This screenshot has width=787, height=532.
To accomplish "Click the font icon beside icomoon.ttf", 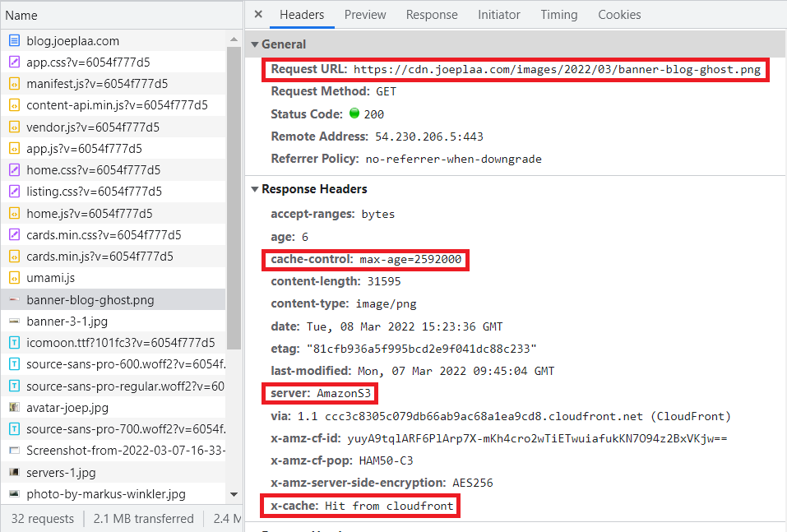I will click(x=15, y=343).
